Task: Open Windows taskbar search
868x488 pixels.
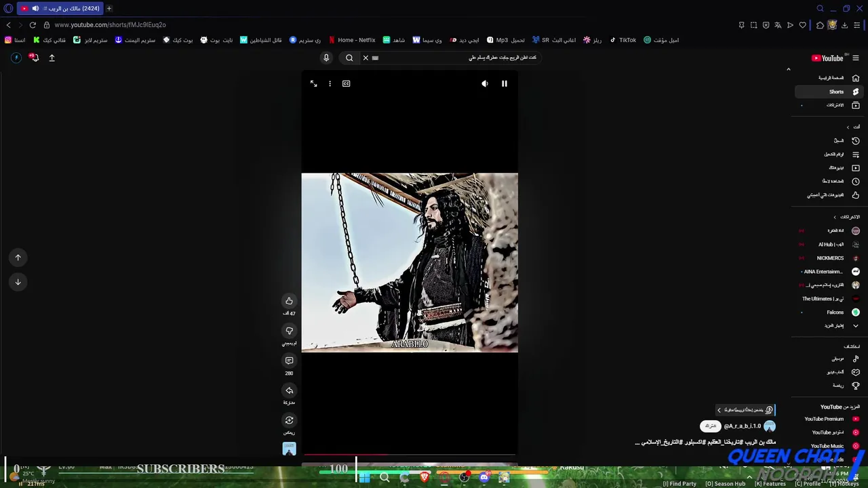Action: click(384, 478)
